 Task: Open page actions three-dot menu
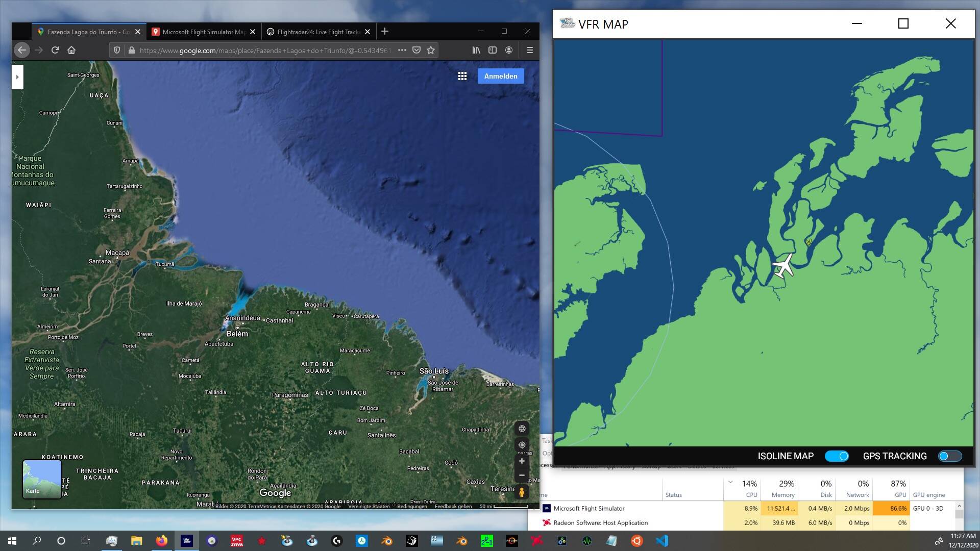[x=402, y=50]
